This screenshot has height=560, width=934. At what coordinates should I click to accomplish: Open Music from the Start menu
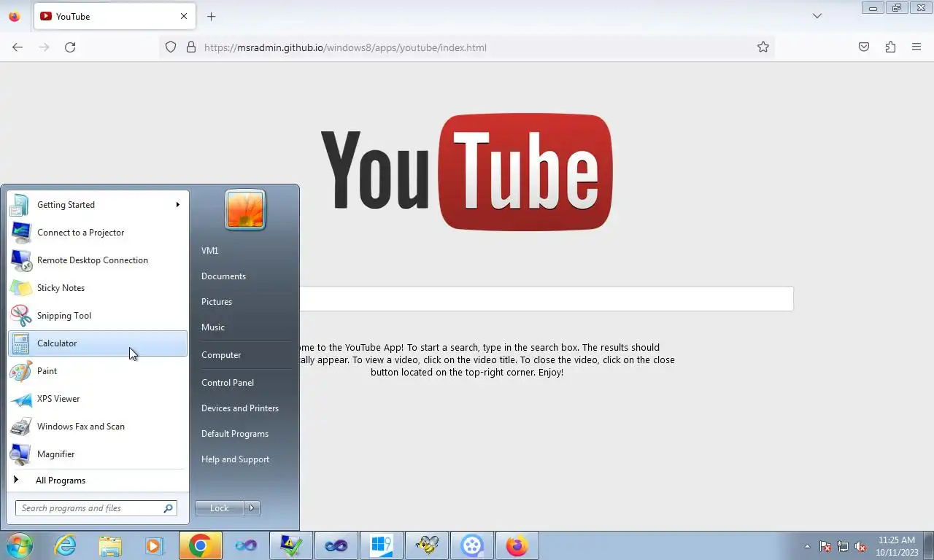tap(213, 327)
